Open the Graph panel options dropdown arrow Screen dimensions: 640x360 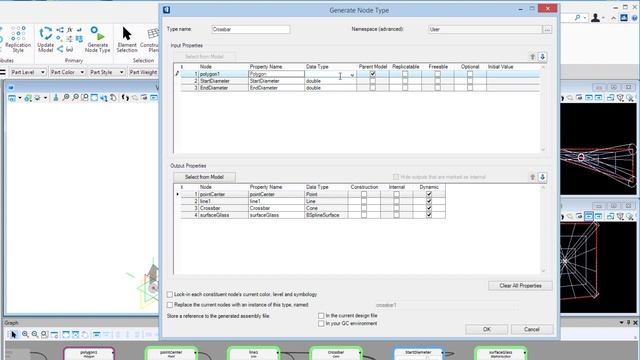pos(621,322)
